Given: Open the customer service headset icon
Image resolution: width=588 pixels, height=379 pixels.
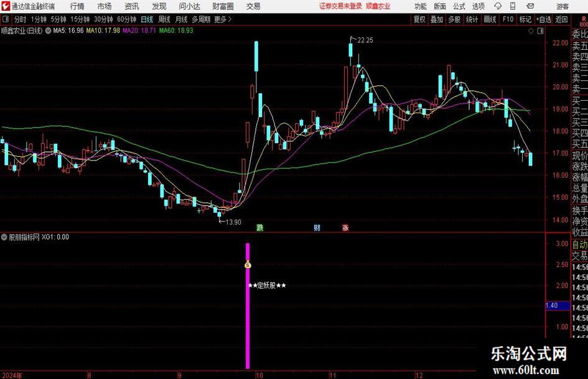Looking at the screenshot, I should pos(498,6).
